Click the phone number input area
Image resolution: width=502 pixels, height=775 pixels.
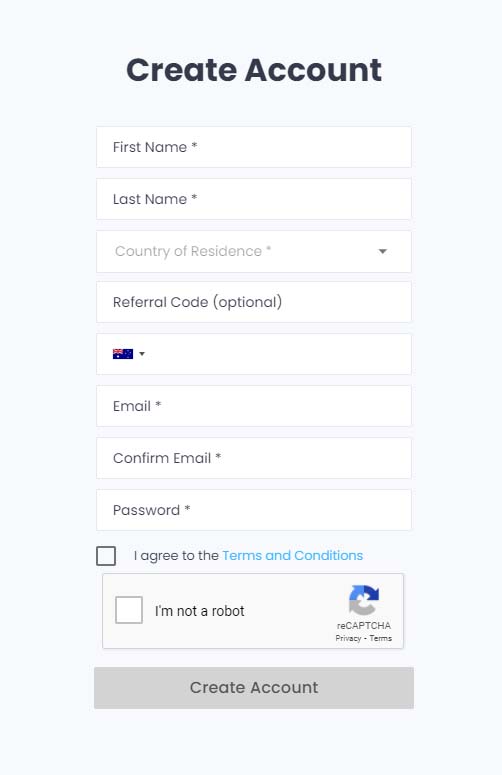point(277,354)
